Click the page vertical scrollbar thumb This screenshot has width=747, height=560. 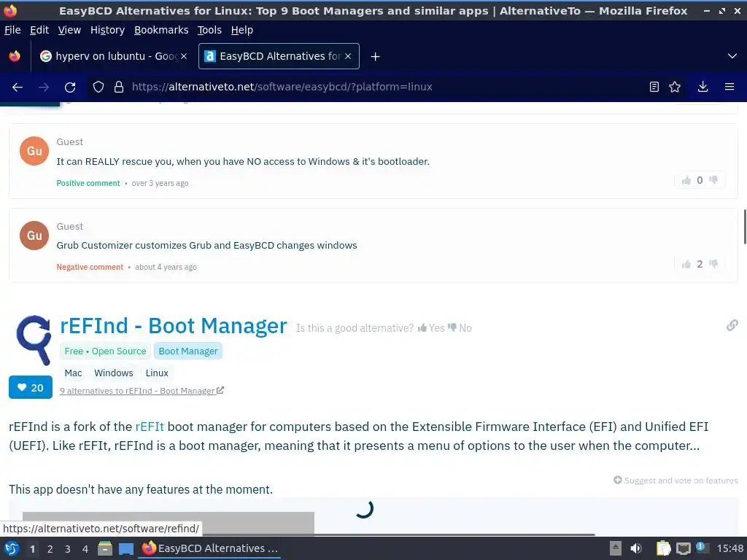point(745,227)
